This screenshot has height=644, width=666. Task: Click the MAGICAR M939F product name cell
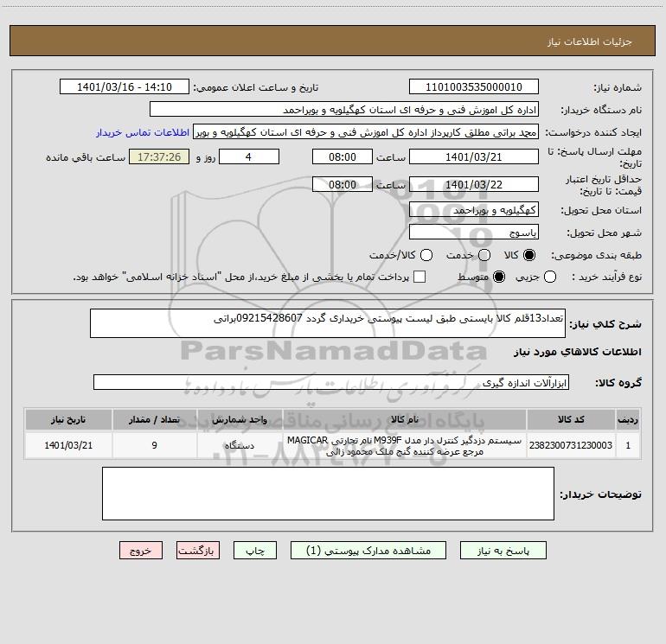coord(405,445)
